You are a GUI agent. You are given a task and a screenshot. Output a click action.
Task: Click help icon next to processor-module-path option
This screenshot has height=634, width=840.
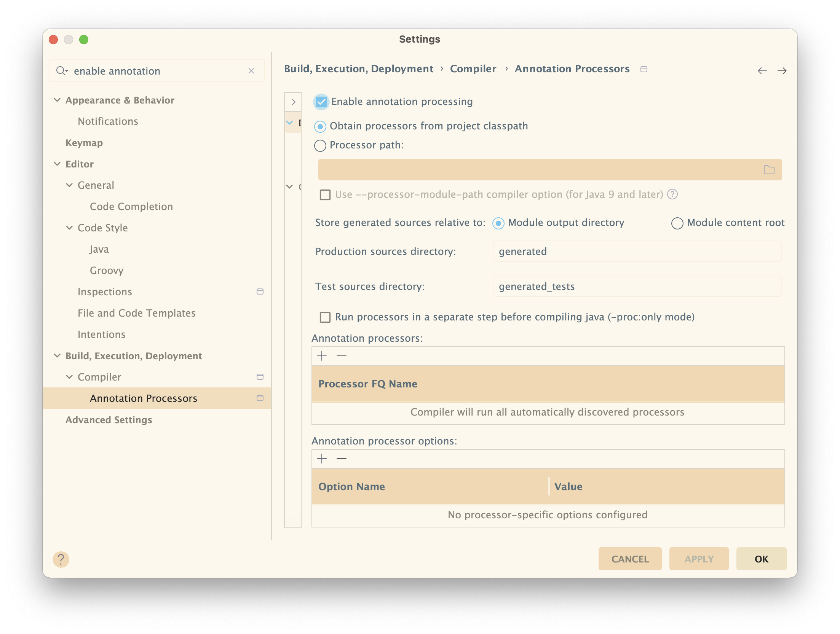pos(672,194)
